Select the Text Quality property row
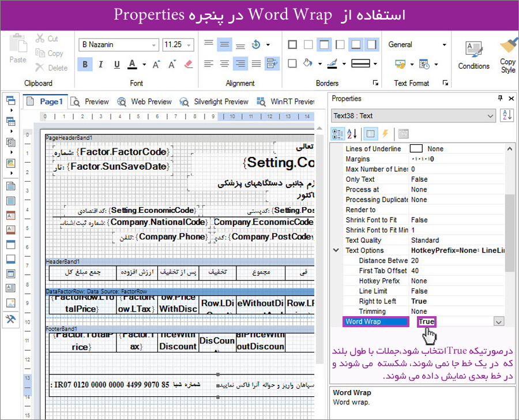 tap(424, 240)
